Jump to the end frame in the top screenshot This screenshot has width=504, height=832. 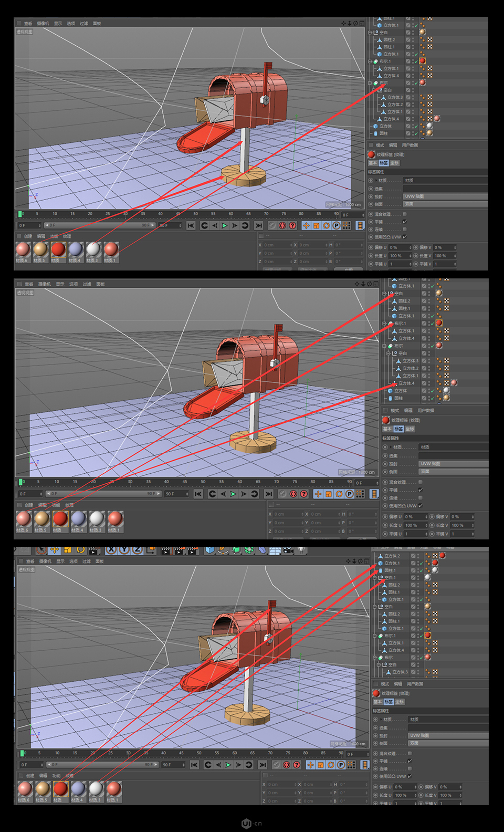258,225
